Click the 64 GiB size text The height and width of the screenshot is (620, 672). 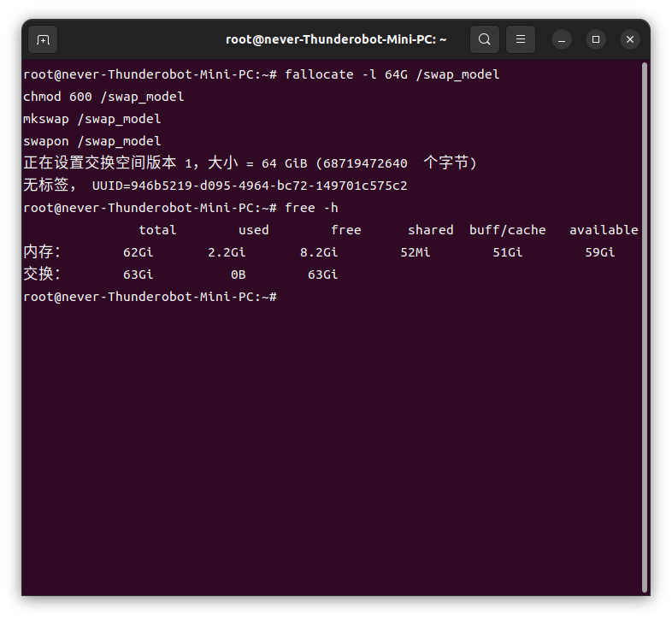coord(285,164)
